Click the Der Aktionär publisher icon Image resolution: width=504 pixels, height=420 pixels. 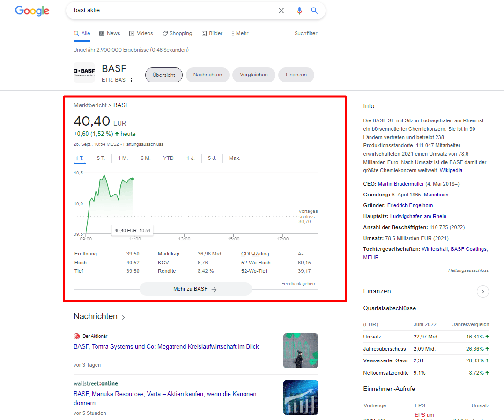[x=76, y=336]
